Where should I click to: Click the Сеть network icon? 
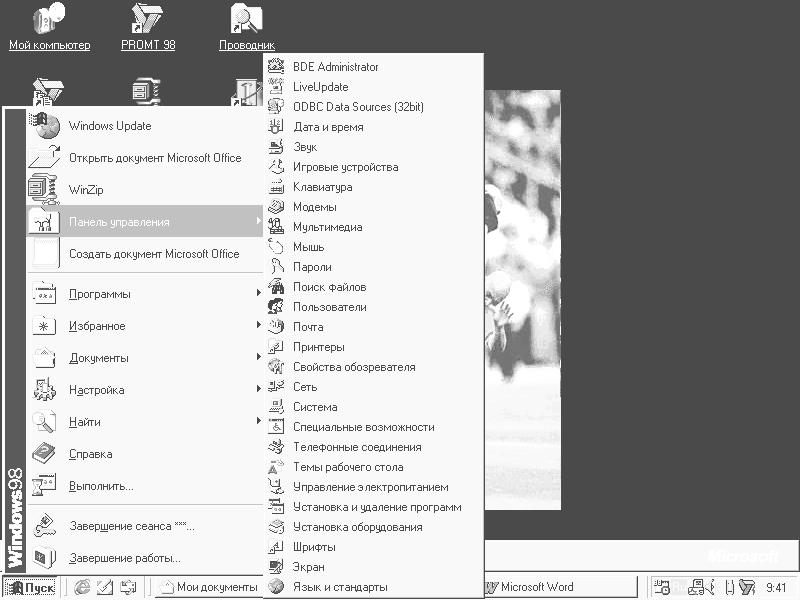pos(276,387)
